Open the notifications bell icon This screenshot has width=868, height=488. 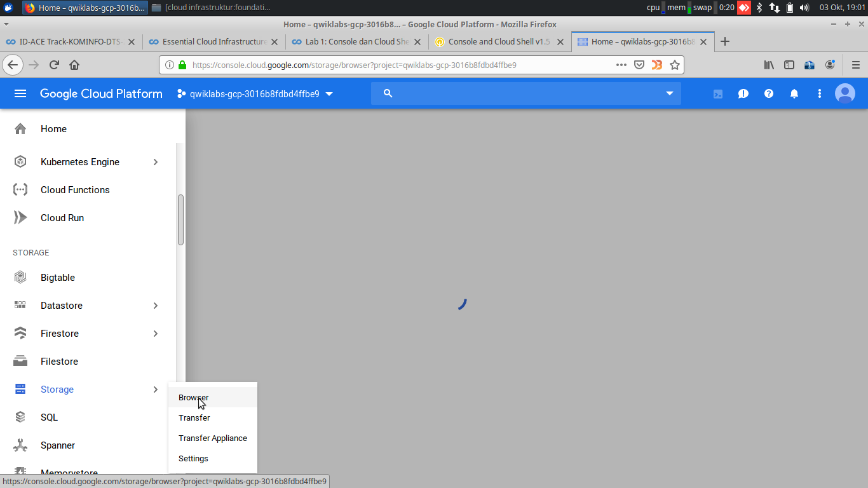tap(794, 93)
